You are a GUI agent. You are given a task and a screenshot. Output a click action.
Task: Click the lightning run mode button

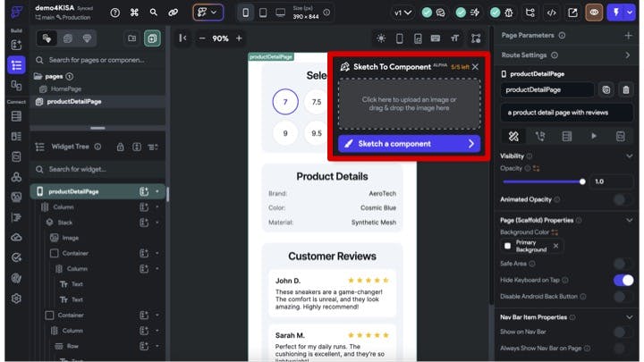click(x=616, y=13)
